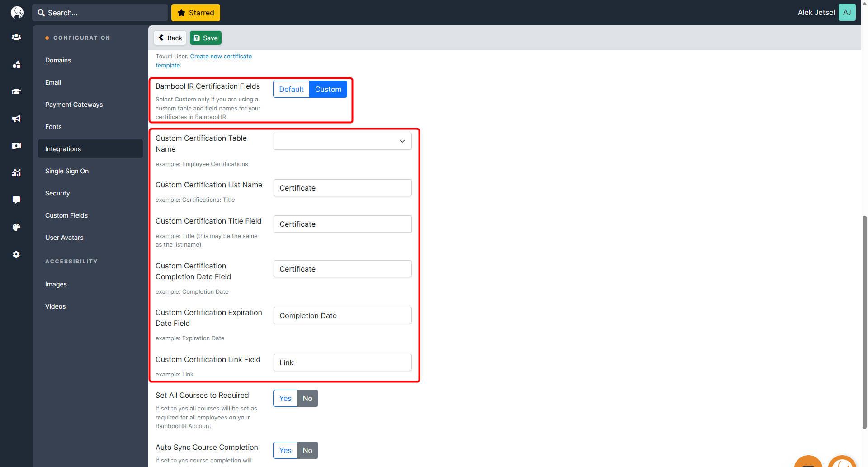Click the Tovuti elephant logo icon

click(x=17, y=12)
